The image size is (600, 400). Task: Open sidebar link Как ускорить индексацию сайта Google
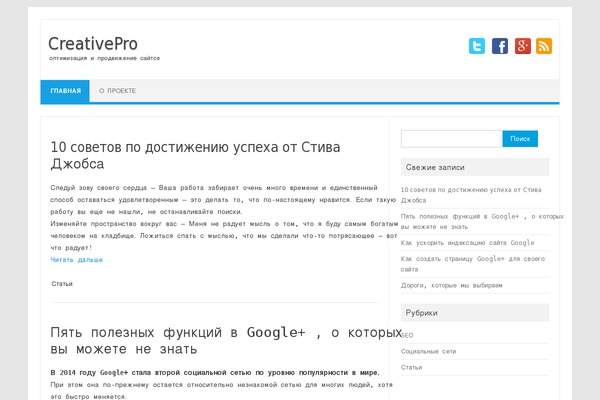[x=467, y=243]
